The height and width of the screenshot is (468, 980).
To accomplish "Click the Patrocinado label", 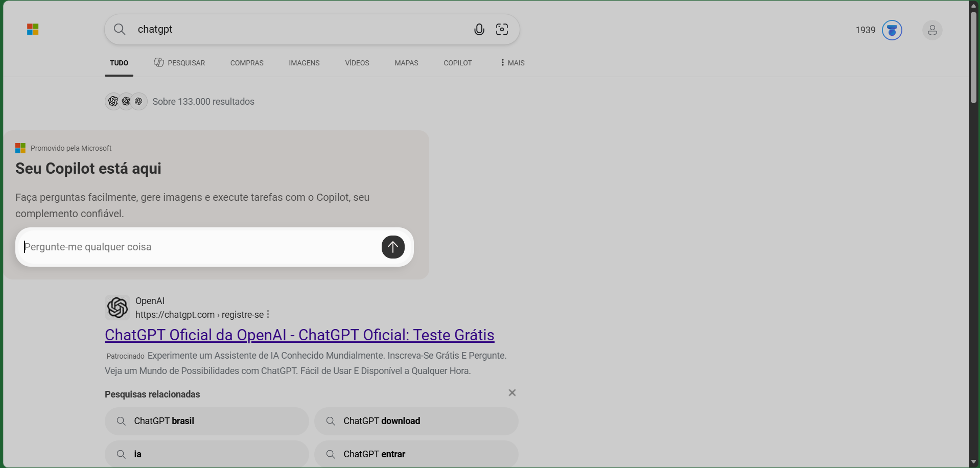I will point(126,356).
